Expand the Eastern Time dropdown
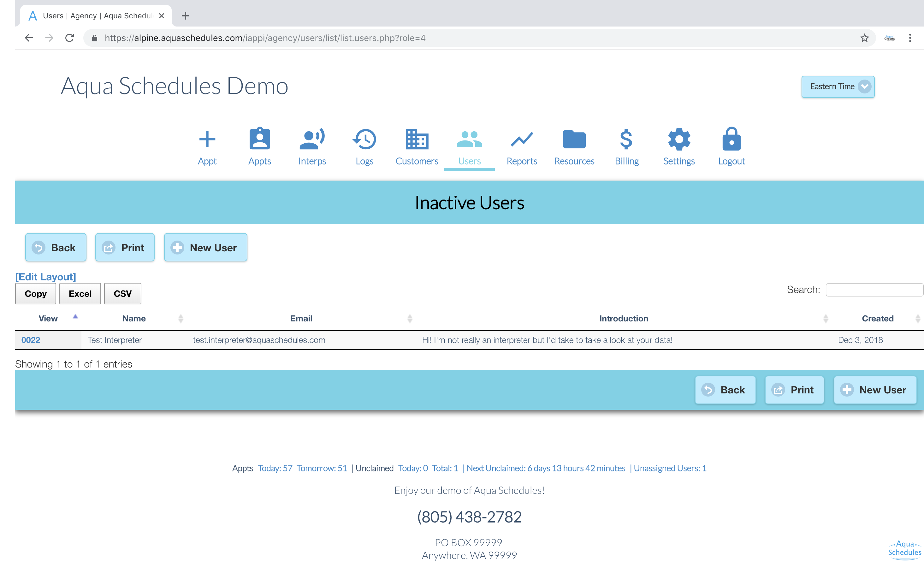Image resolution: width=924 pixels, height=586 pixels. [x=838, y=87]
